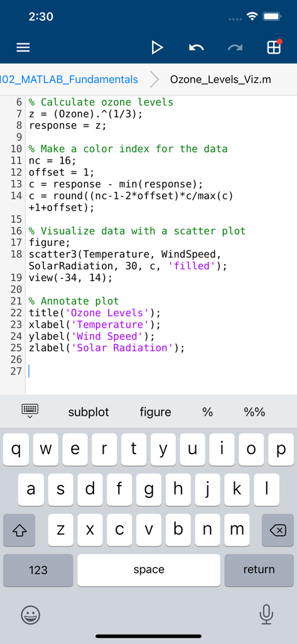Insert '%%' section suggestion
Screen dimensions: 297x644
point(255,412)
